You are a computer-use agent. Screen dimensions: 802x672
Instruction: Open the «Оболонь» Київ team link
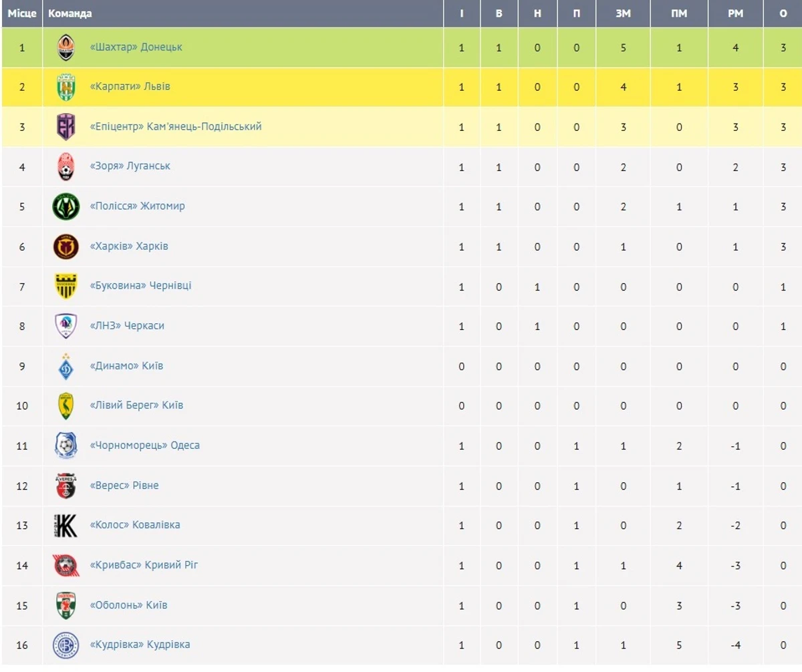click(128, 605)
